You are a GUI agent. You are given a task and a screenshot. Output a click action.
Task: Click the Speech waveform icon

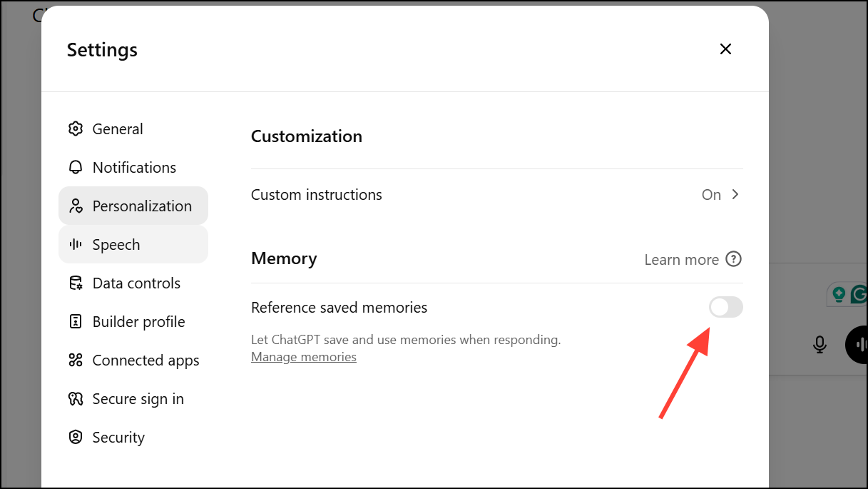[76, 245]
